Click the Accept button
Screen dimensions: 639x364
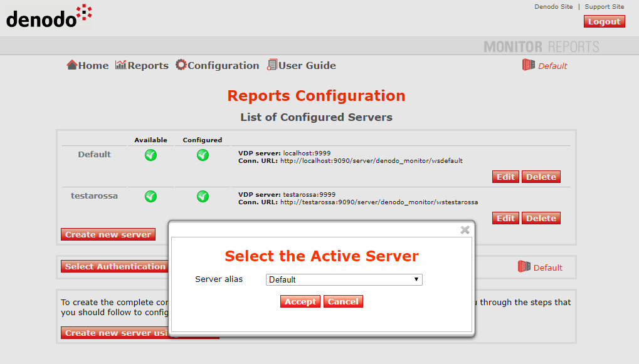(x=300, y=302)
